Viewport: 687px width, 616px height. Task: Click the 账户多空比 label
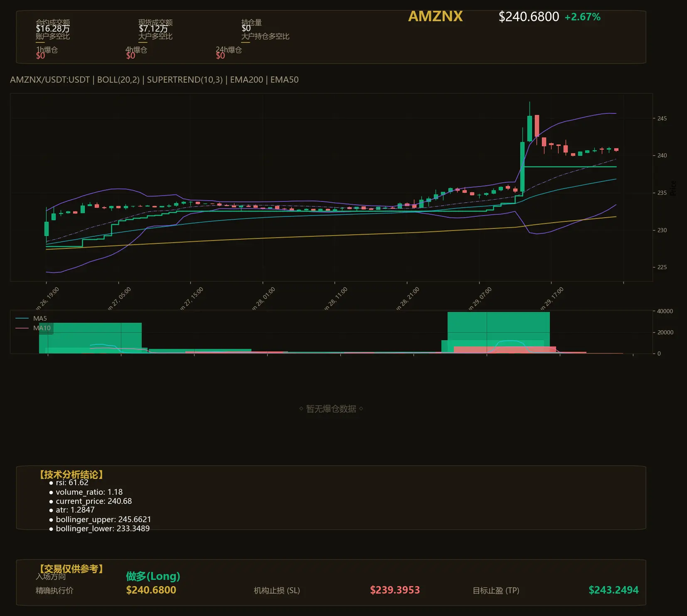coord(53,36)
